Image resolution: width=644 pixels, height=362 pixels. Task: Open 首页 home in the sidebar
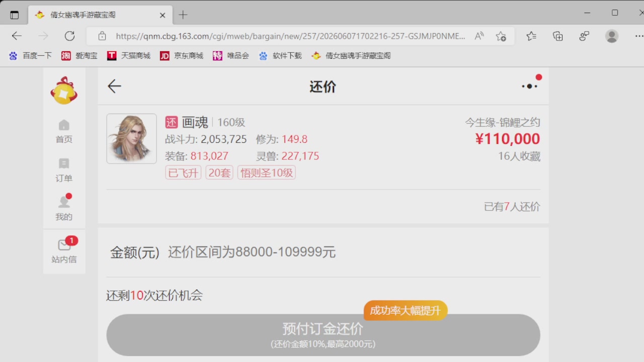pyautogui.click(x=64, y=132)
